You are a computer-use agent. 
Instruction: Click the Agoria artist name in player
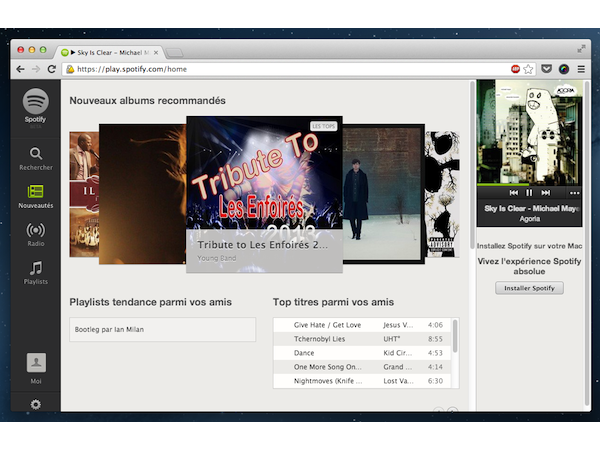[x=530, y=219]
